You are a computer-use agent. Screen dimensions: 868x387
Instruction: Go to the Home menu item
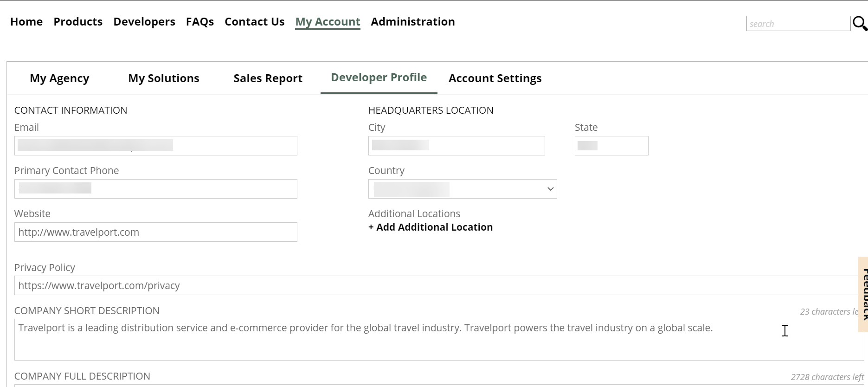click(x=26, y=22)
